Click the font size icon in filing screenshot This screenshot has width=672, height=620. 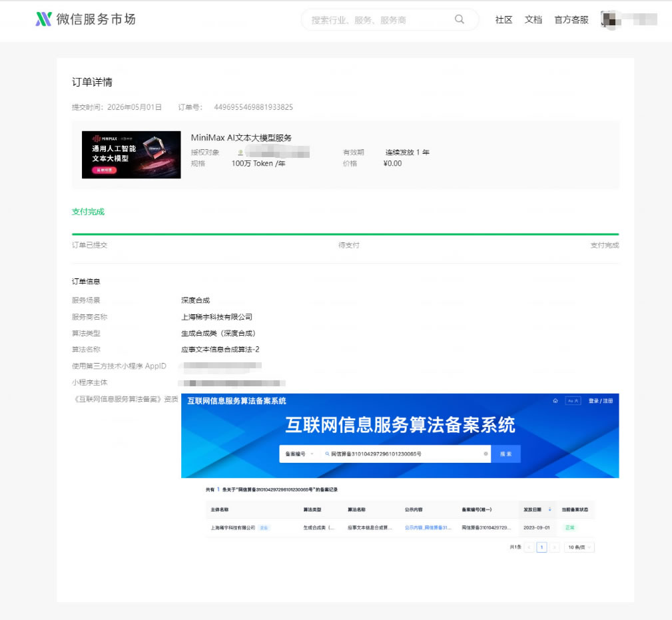tap(573, 401)
